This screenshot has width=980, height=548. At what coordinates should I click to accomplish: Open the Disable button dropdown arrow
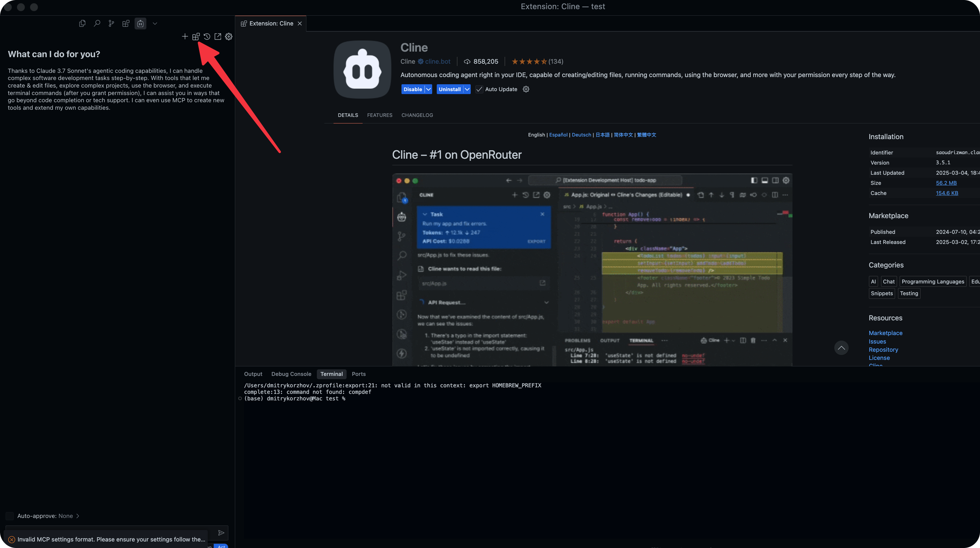point(428,89)
